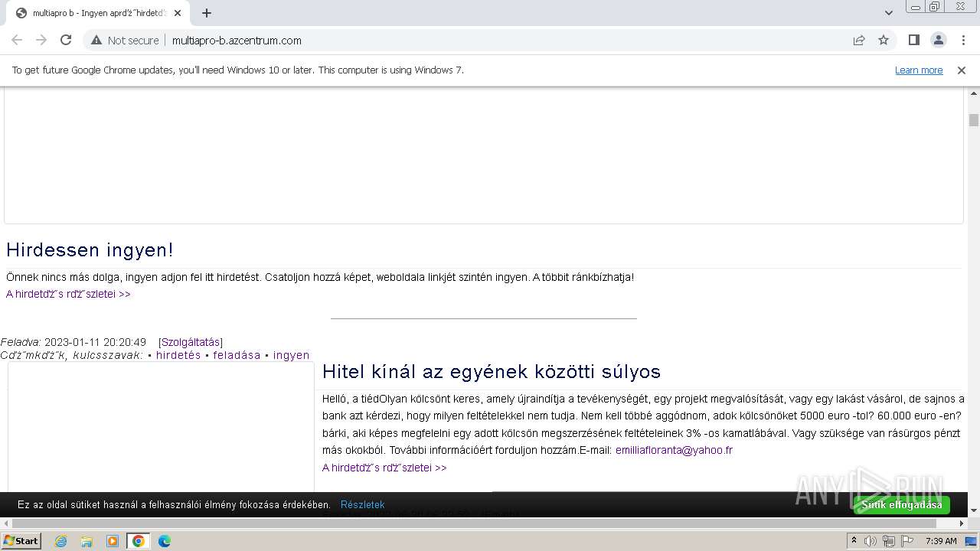Select the feladása keyword tag
This screenshot has width=980, height=551.
tap(237, 355)
